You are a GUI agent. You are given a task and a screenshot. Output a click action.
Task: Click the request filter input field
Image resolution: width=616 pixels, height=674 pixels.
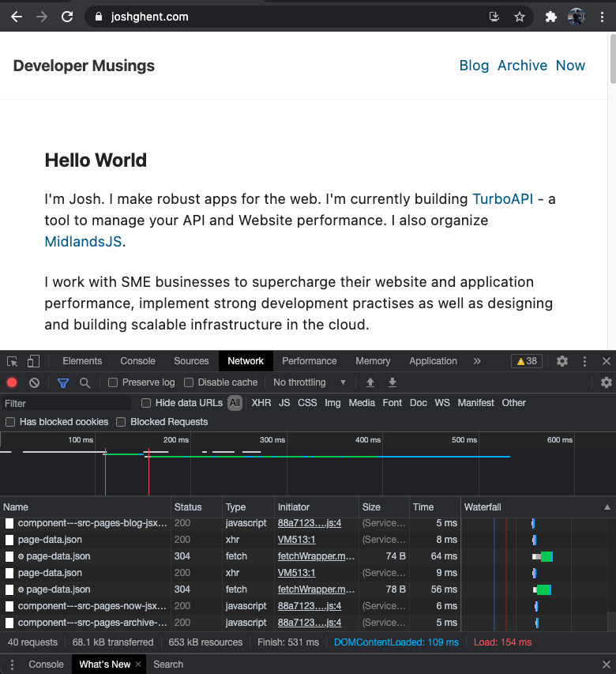[x=66, y=403]
